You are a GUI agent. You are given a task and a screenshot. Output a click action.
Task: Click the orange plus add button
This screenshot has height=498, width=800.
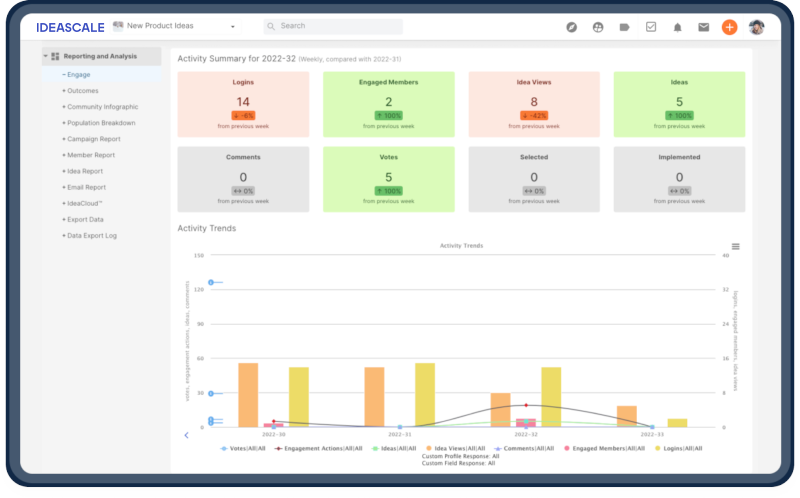coord(729,27)
